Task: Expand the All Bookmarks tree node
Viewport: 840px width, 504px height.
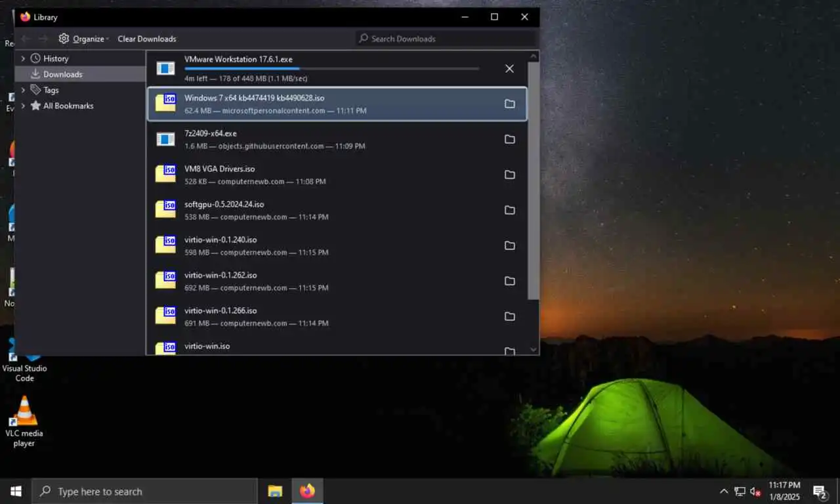Action: [x=24, y=106]
